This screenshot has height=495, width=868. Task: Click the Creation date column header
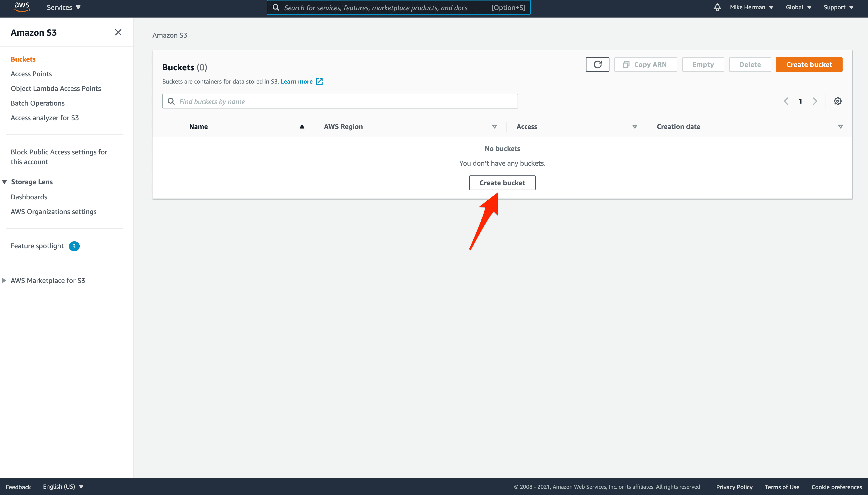pos(678,127)
